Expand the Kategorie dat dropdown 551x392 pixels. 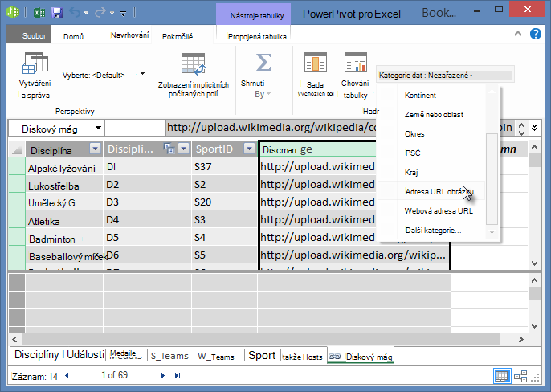[445, 75]
